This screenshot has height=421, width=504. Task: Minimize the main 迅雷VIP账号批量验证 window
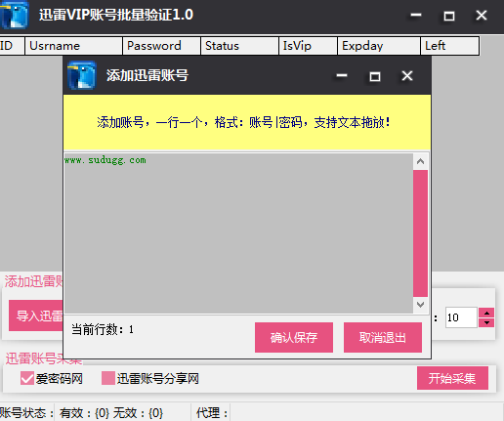416,15
